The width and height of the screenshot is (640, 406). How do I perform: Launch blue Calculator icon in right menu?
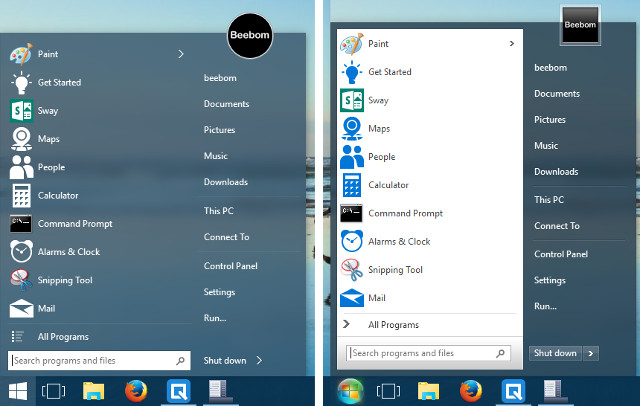click(x=351, y=185)
